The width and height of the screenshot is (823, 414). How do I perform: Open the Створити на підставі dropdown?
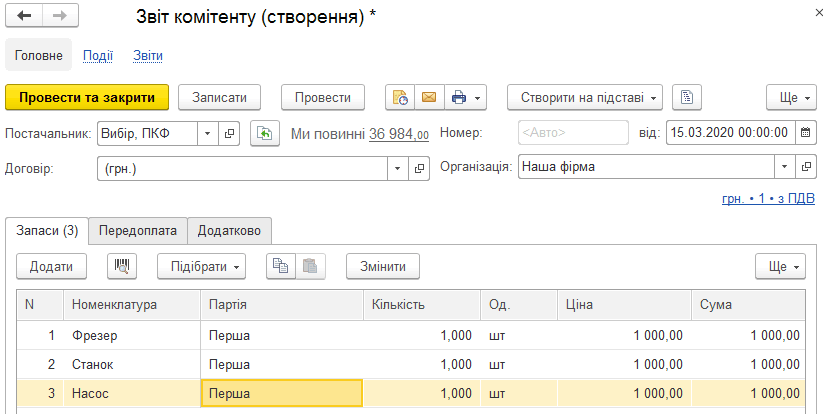(x=585, y=98)
